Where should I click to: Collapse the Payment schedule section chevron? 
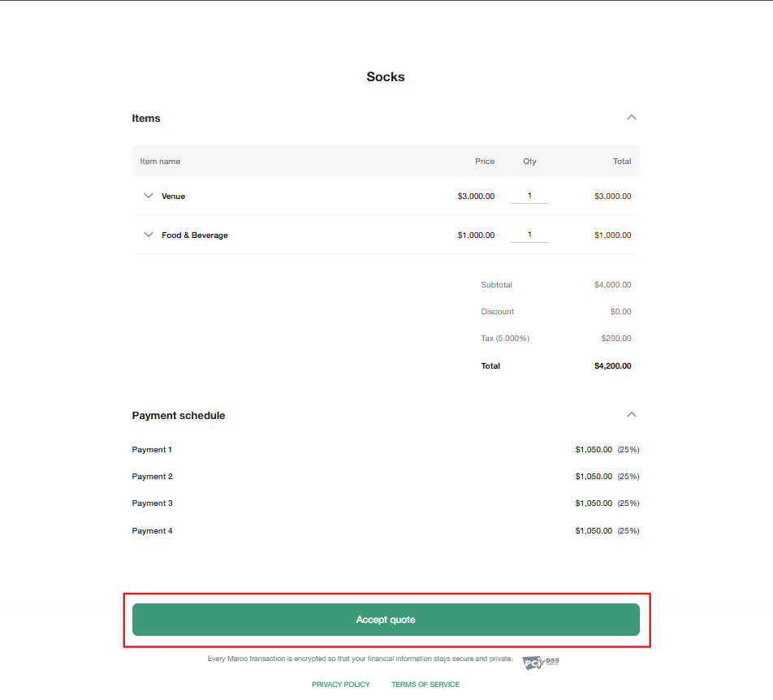(x=631, y=415)
